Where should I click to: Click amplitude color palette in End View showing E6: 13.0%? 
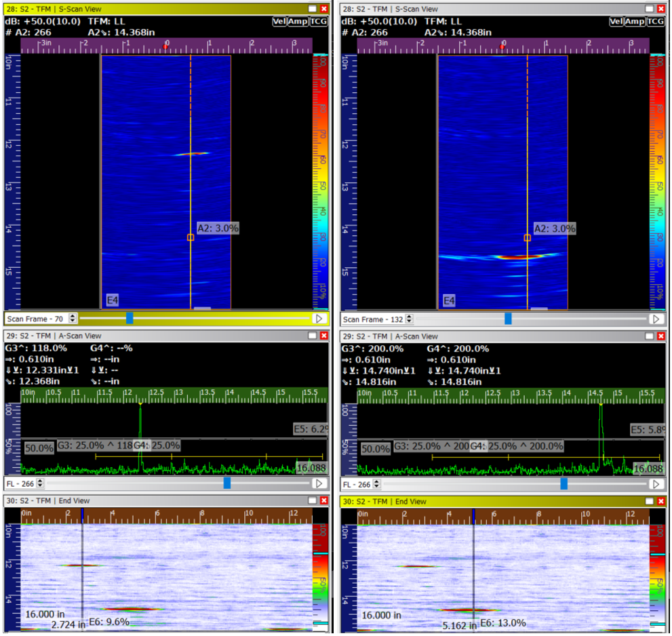(658, 577)
